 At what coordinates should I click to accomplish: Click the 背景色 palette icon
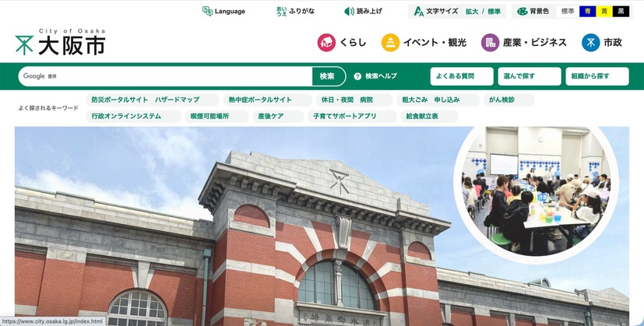(523, 12)
